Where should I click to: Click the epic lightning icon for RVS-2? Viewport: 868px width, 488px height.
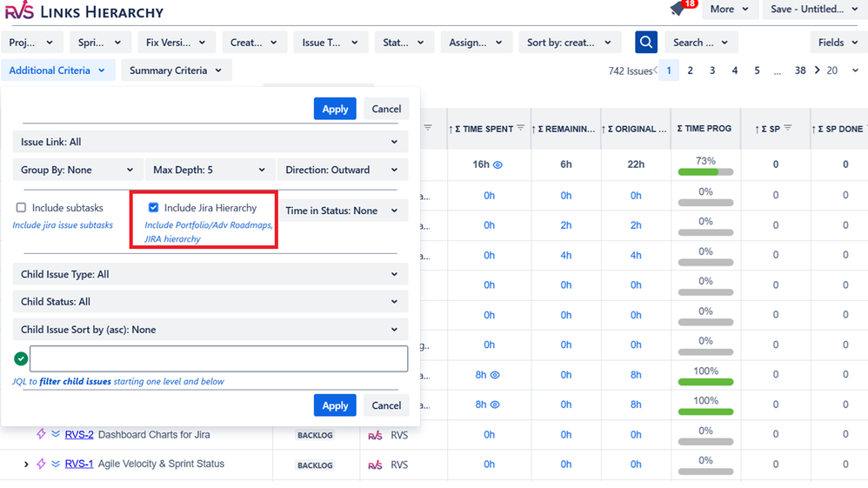[41, 434]
